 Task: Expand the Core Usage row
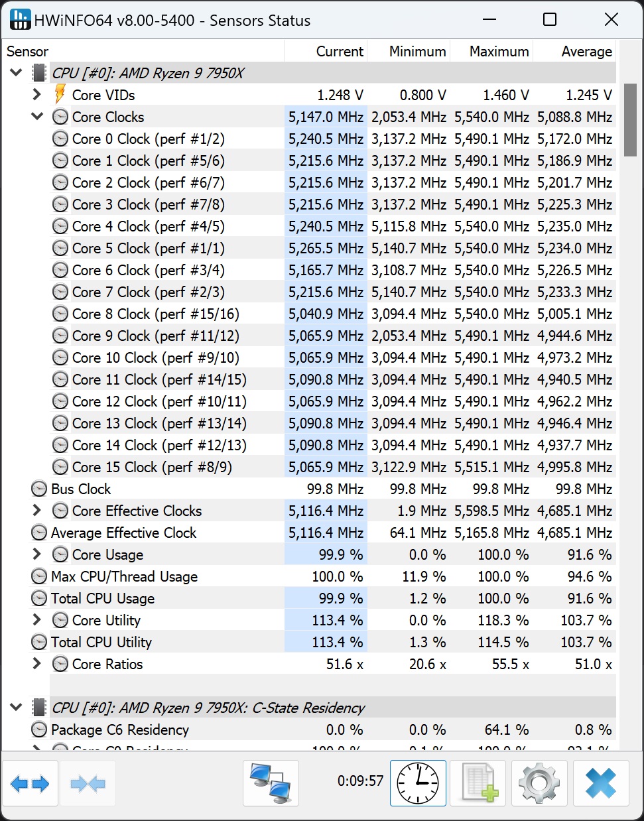point(37,554)
